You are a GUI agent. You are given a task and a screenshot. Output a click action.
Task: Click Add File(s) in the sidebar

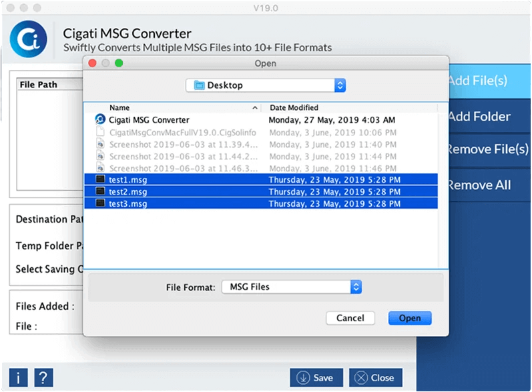click(x=490, y=81)
